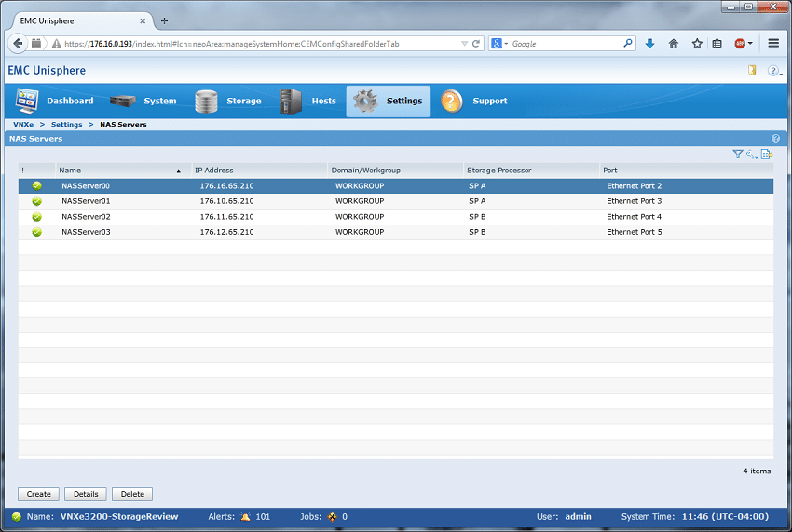Open the browser hamburger menu
Image resolution: width=792 pixels, height=532 pixels.
click(x=773, y=44)
